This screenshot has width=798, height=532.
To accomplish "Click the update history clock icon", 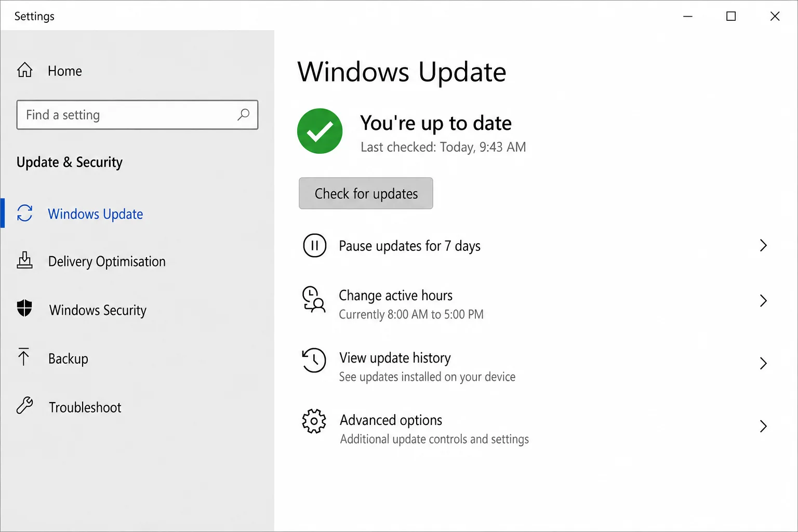I will tap(314, 360).
